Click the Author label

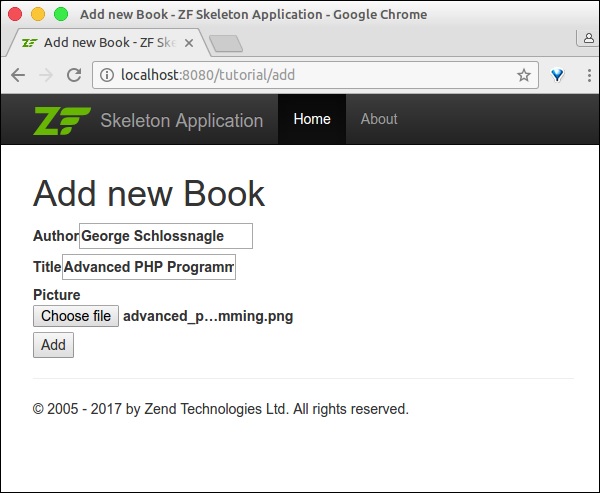tap(56, 236)
